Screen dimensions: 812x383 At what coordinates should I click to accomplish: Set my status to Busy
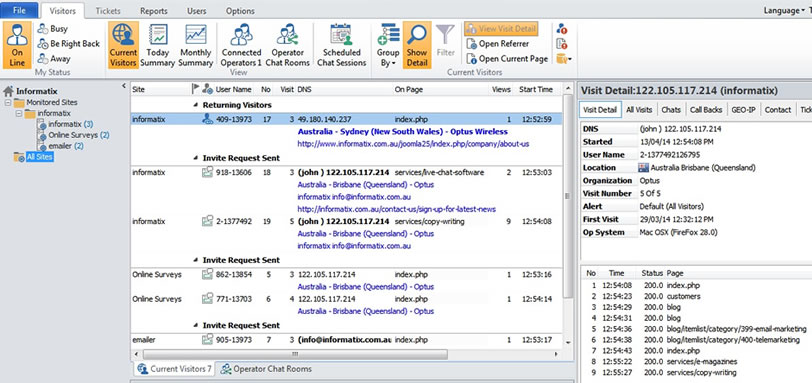tap(53, 29)
